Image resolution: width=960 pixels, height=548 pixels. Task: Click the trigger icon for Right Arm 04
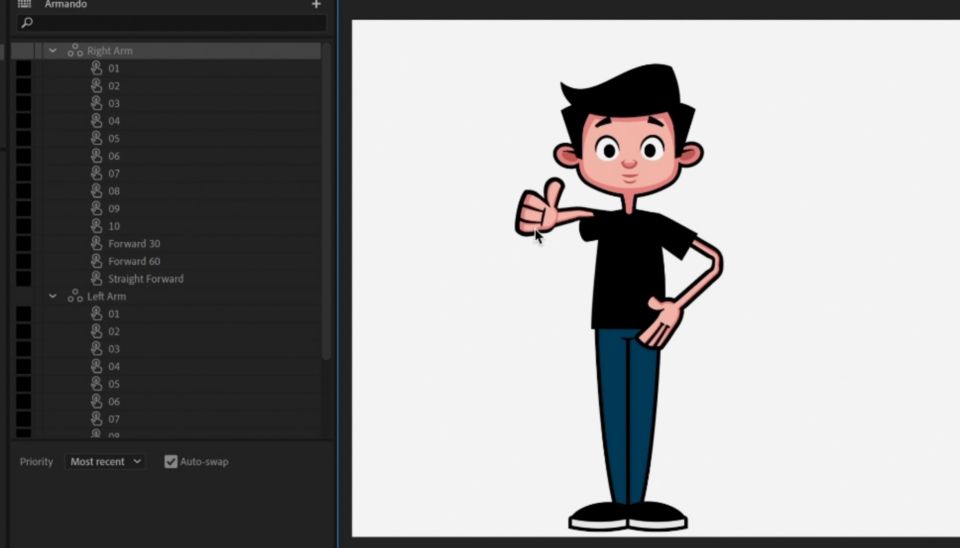(97, 121)
